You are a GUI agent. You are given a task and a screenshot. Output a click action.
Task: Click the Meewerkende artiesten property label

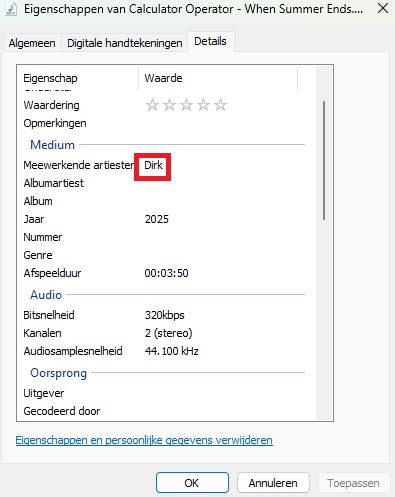(x=79, y=165)
